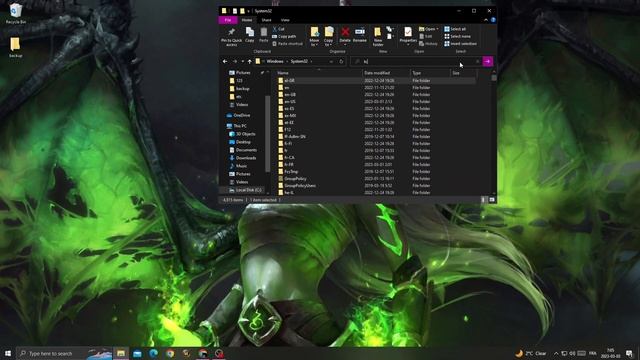Click Edit in the Open group
The width and height of the screenshot is (640, 360).
pos(426,36)
